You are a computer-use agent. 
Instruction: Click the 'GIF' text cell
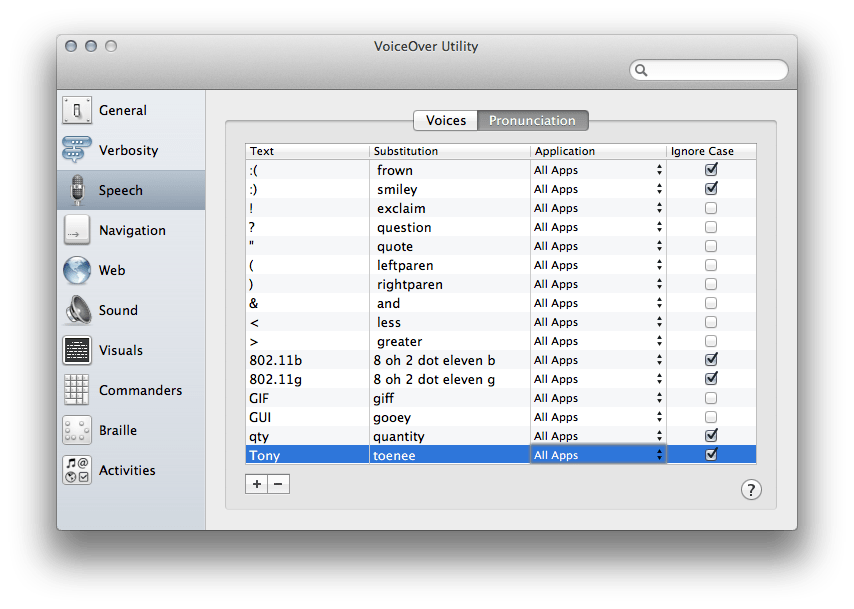[x=307, y=398]
